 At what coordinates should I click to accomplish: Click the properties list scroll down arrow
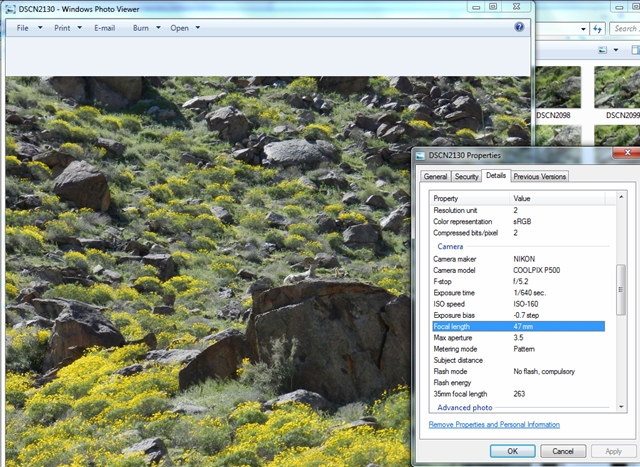coord(620,405)
